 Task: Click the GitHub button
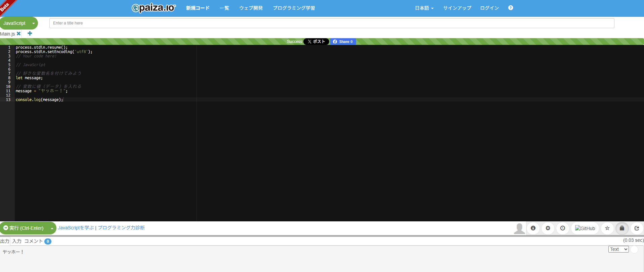[585, 228]
